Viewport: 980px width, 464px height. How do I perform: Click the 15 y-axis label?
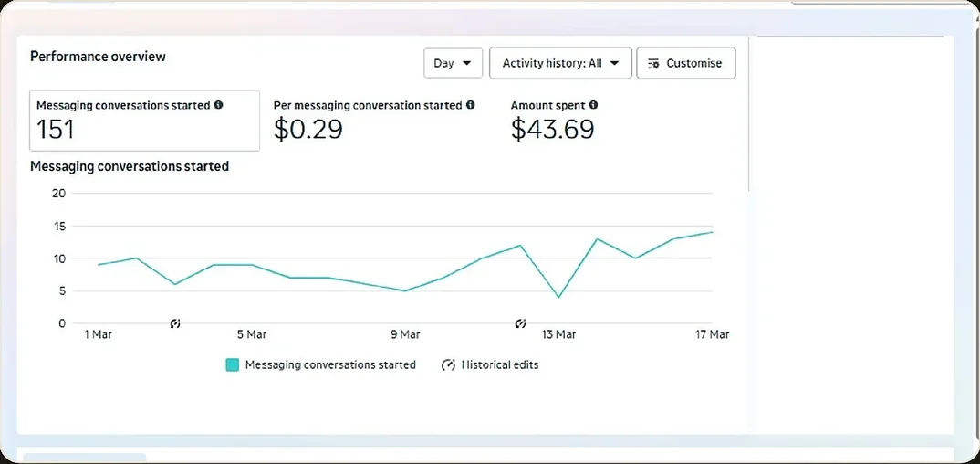(58, 226)
